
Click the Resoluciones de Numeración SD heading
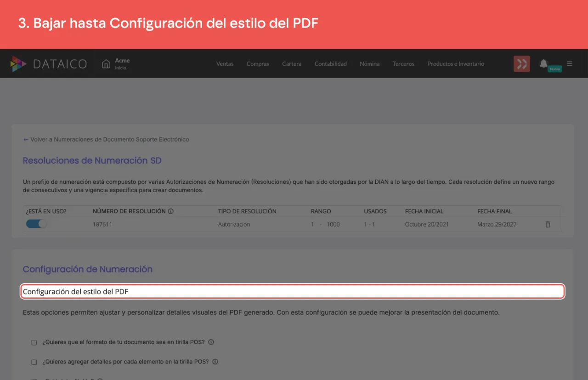(x=92, y=160)
